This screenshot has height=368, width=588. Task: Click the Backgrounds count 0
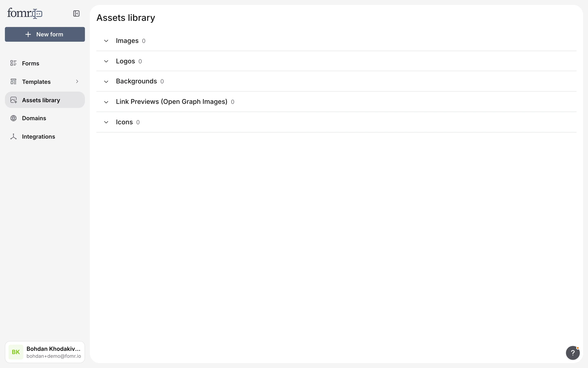point(162,82)
